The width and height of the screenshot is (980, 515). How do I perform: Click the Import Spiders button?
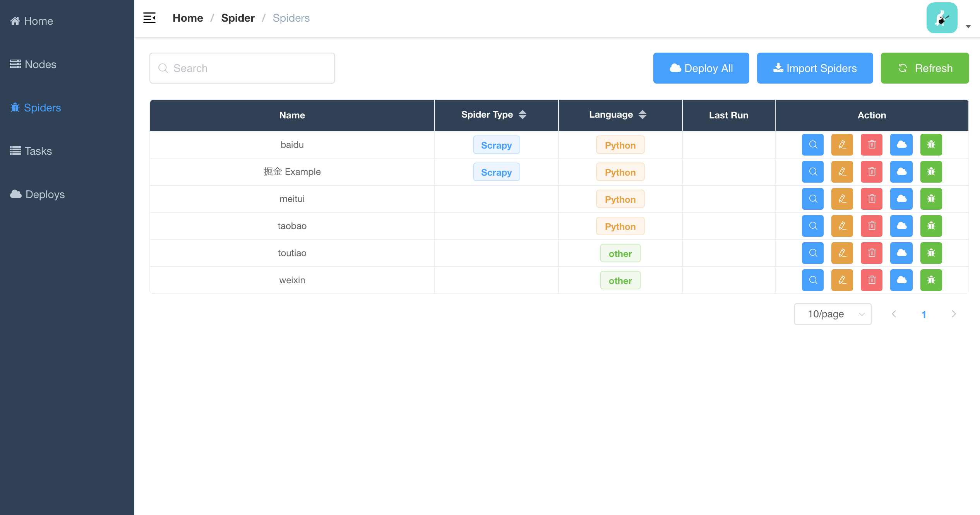pyautogui.click(x=815, y=68)
